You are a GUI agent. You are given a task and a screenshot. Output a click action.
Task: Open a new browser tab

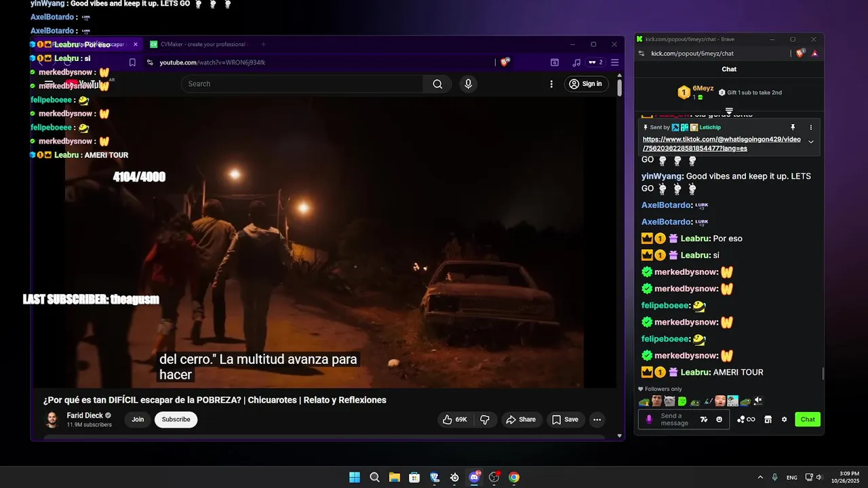click(x=263, y=45)
